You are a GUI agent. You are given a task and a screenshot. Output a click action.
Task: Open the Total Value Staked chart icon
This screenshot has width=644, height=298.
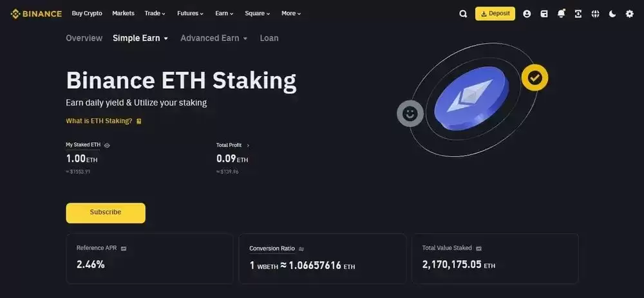479,248
